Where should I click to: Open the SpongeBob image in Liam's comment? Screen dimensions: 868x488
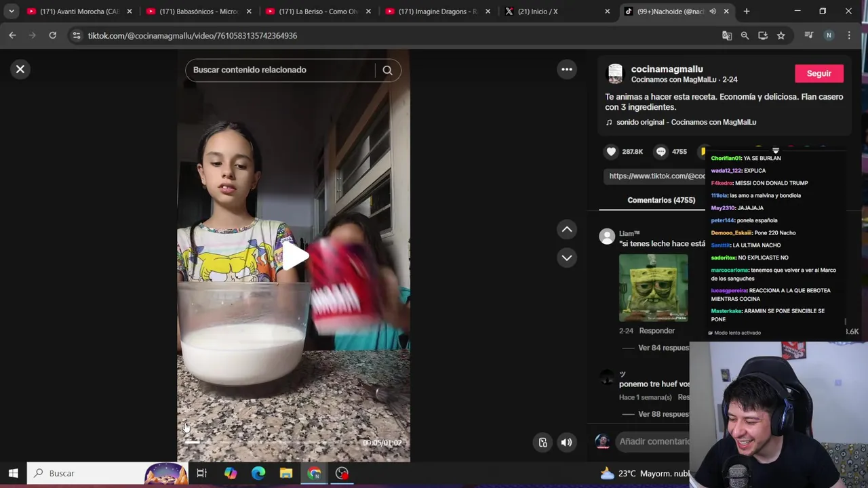pos(653,287)
